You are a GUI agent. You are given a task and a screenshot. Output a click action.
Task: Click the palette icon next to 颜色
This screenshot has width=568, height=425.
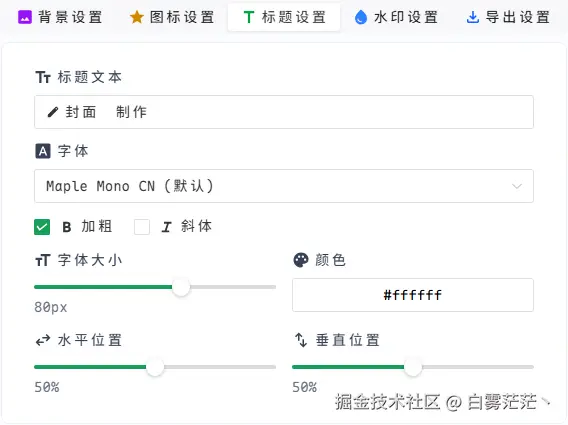coord(301,260)
